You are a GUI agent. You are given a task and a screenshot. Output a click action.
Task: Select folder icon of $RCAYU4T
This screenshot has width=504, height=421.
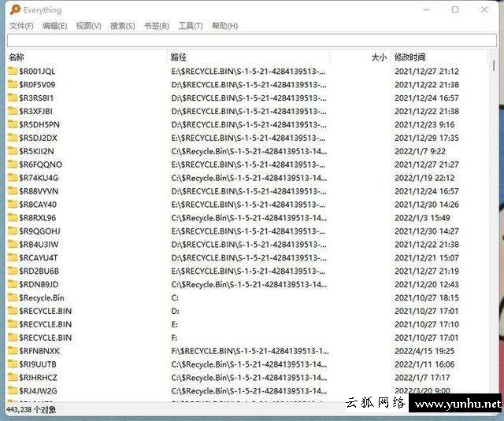(13, 257)
